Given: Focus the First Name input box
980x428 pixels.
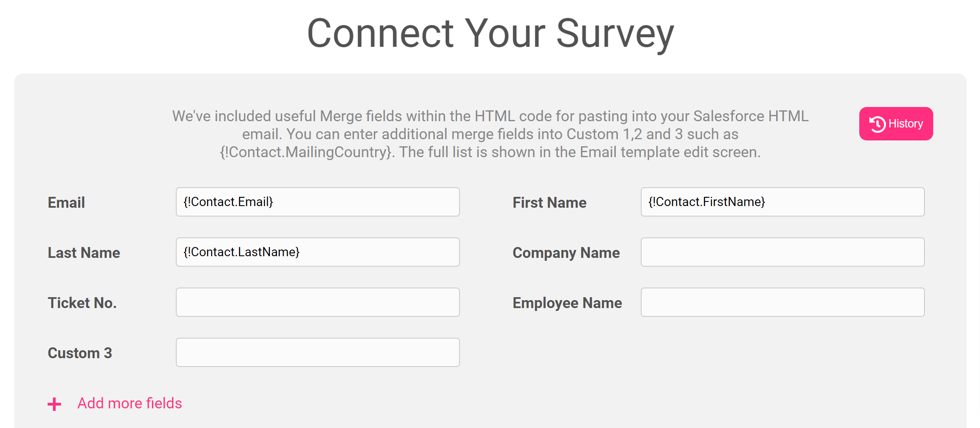Looking at the screenshot, I should tap(783, 202).
